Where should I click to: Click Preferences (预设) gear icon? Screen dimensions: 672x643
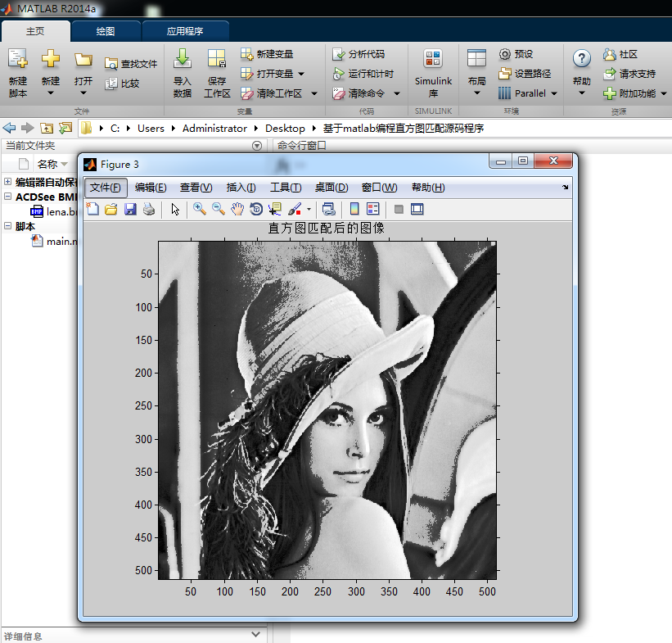tap(505, 54)
